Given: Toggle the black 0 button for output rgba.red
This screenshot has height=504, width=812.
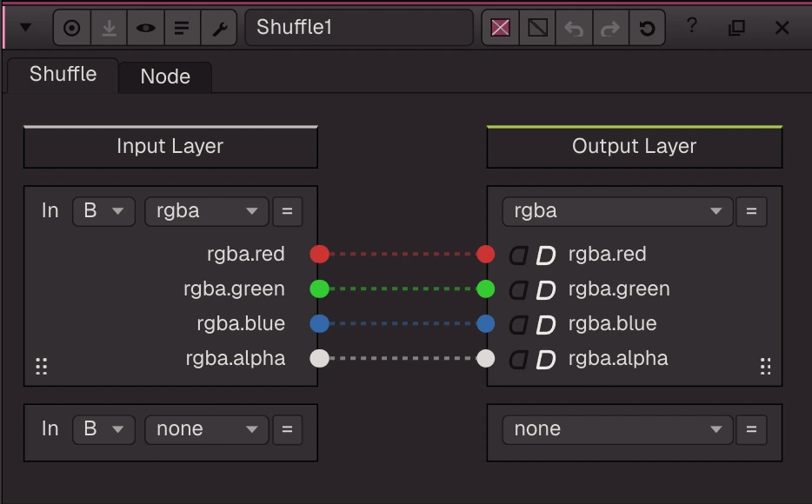Looking at the screenshot, I should click(x=518, y=255).
